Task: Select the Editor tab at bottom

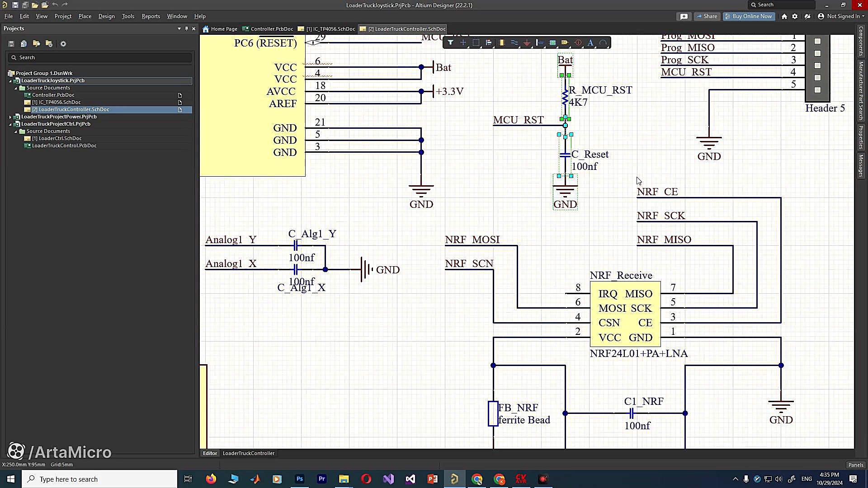Action: coord(210,453)
